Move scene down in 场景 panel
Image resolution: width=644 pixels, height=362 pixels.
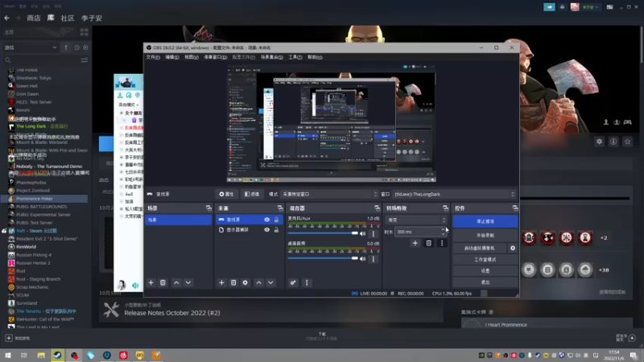click(x=188, y=282)
